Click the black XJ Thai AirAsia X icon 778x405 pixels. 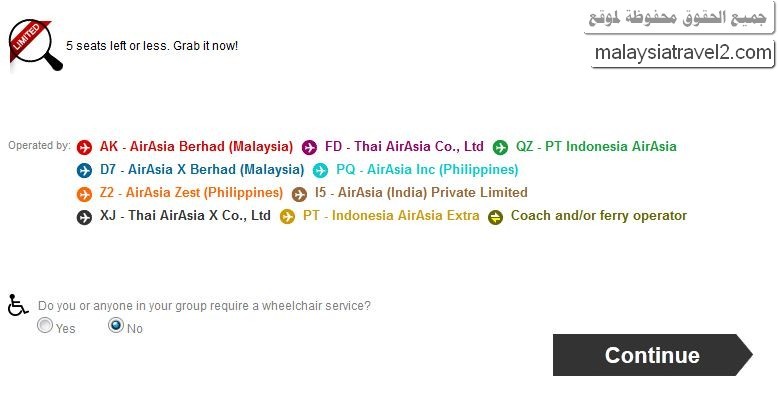pyautogui.click(x=84, y=216)
